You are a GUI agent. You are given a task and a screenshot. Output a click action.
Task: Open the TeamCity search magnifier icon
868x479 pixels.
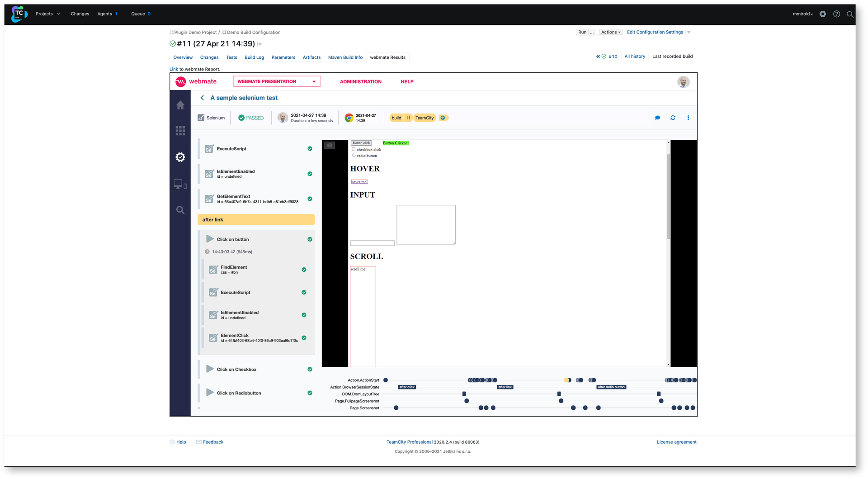click(x=850, y=14)
